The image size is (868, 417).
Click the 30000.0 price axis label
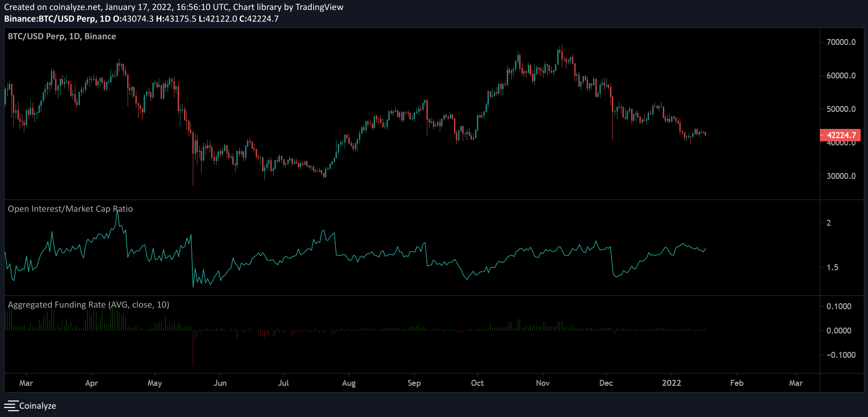[x=840, y=176]
